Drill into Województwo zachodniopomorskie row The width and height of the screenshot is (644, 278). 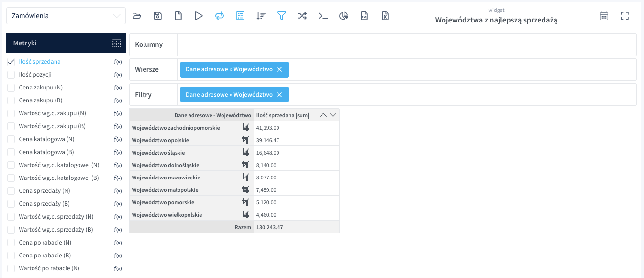click(x=245, y=127)
